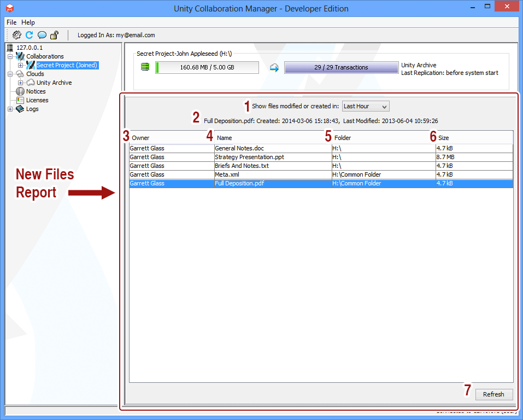Click Meta.xml's H:\Common Folder cell
Screen dimensions: 523x420
click(x=384, y=174)
